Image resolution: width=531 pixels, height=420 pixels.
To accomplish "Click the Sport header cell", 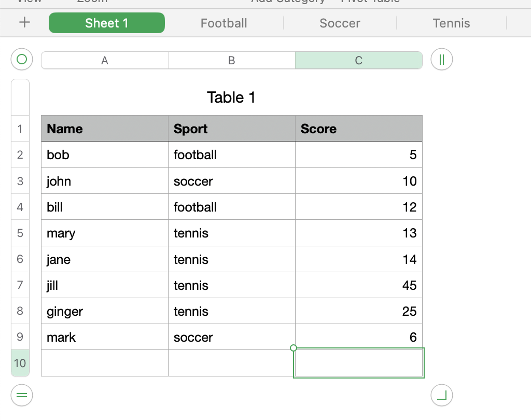I will (x=232, y=129).
